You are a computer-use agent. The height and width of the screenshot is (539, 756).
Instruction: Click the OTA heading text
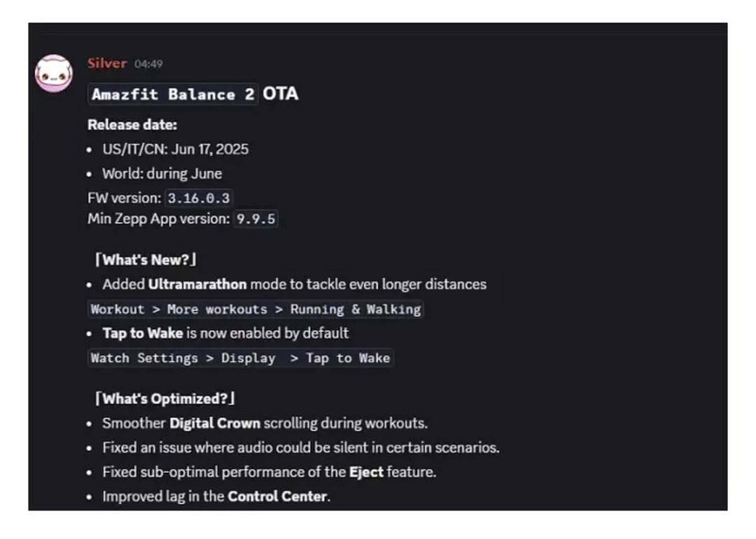[x=280, y=94]
